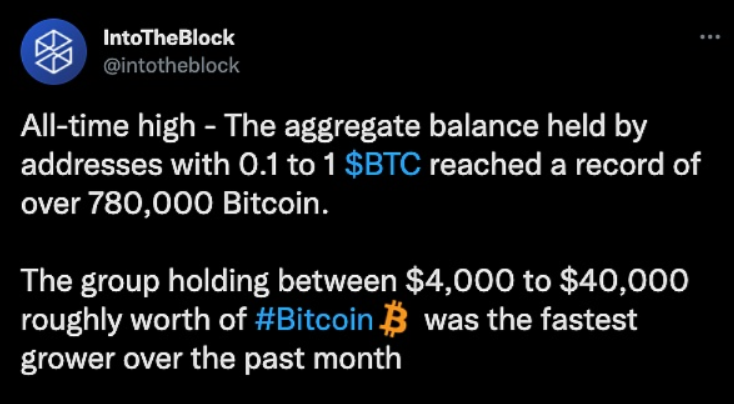Click the IntoTheBlock display name
The image size is (734, 404).
click(169, 38)
